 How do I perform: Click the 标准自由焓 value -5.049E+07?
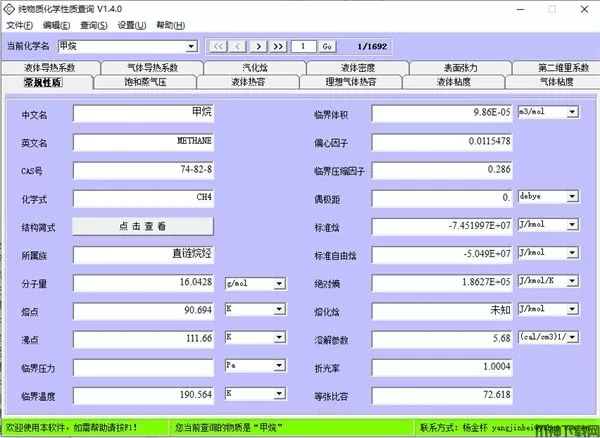[442, 255]
